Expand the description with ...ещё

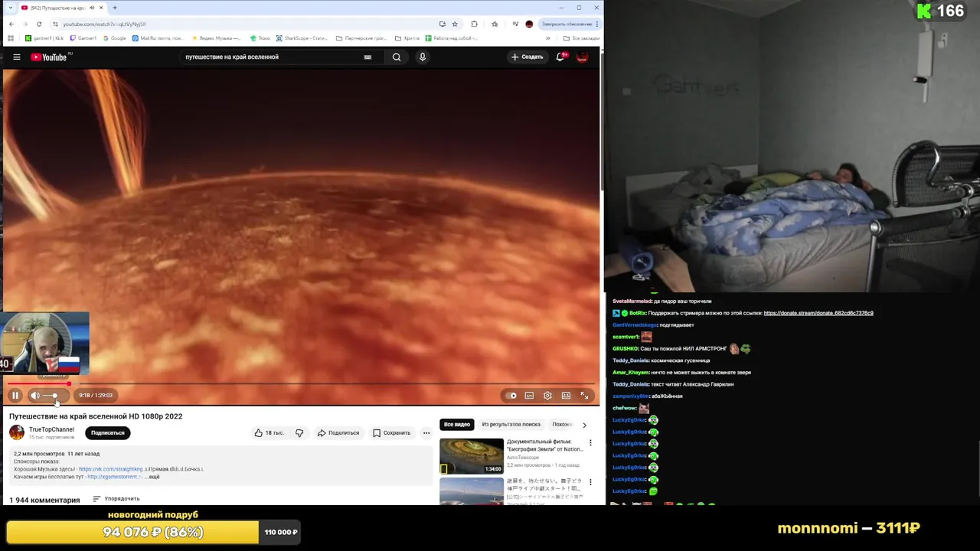pyautogui.click(x=153, y=477)
